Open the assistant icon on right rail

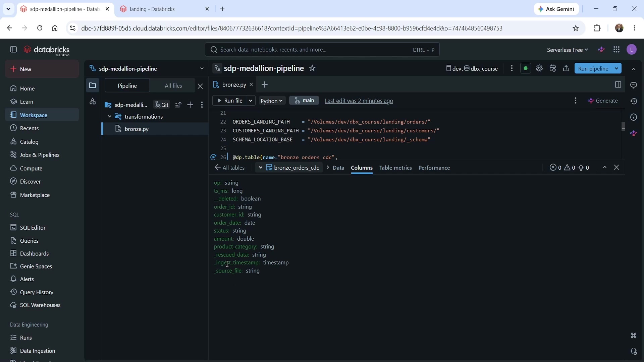634,133
